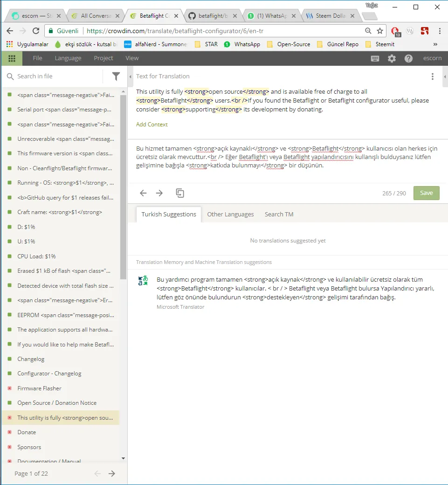Click the strings list scrollbar thumb
Screen dimensions: 448x485
point(123,187)
